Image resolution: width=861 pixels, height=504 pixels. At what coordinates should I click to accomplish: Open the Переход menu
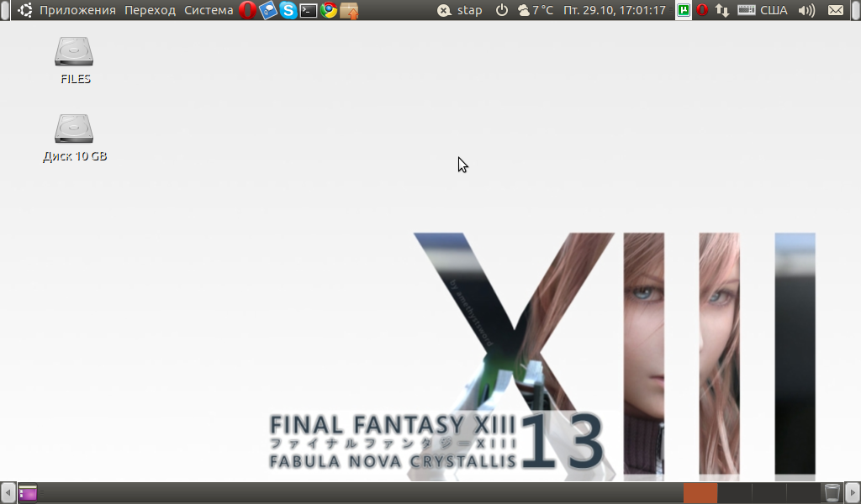150,10
